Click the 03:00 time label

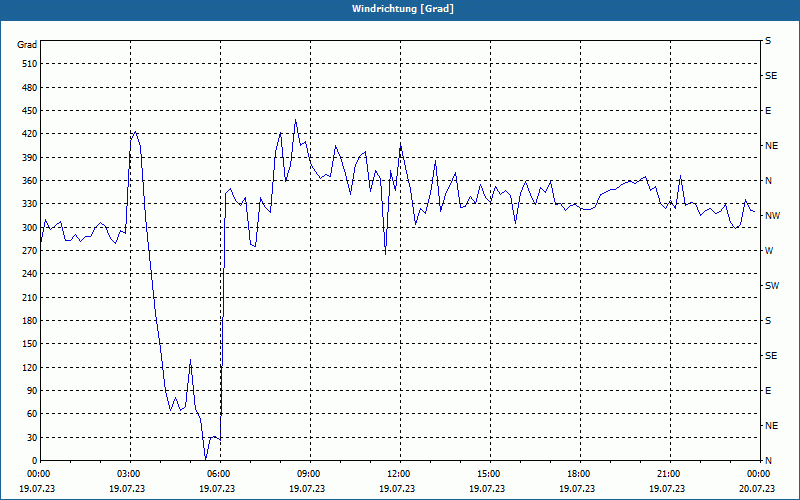[127, 474]
